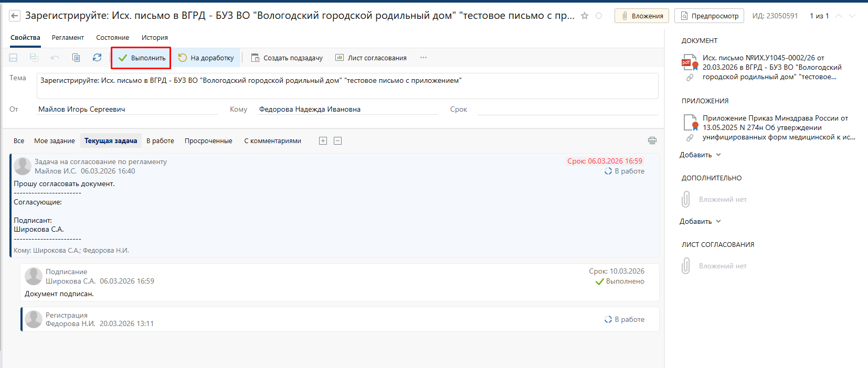The width and height of the screenshot is (868, 368).
Task: Filter messages by С комментариями
Action: coord(272,140)
